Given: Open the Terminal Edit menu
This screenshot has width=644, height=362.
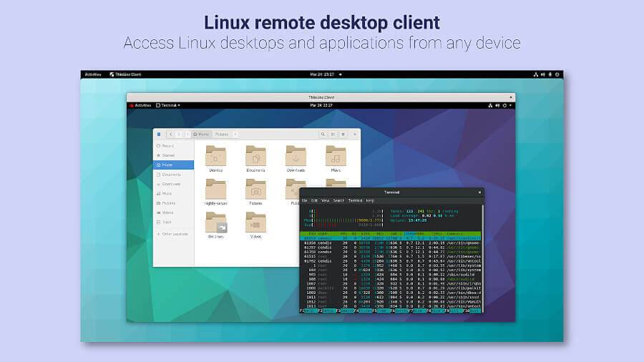Looking at the screenshot, I should coord(314,200).
